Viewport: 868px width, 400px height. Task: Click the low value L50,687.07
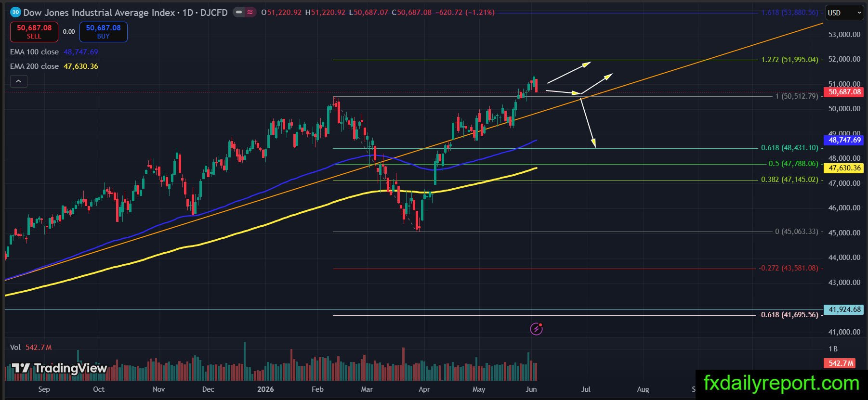[x=368, y=13]
